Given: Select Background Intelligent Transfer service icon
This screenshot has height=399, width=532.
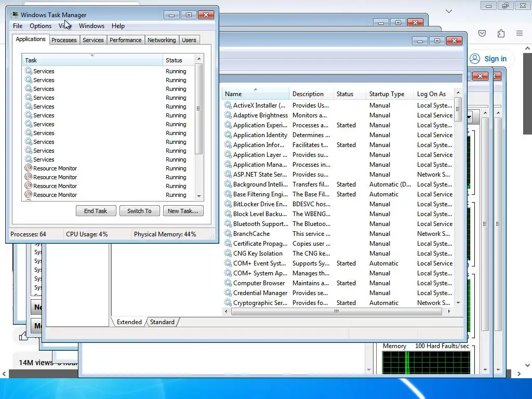Looking at the screenshot, I should point(228,184).
